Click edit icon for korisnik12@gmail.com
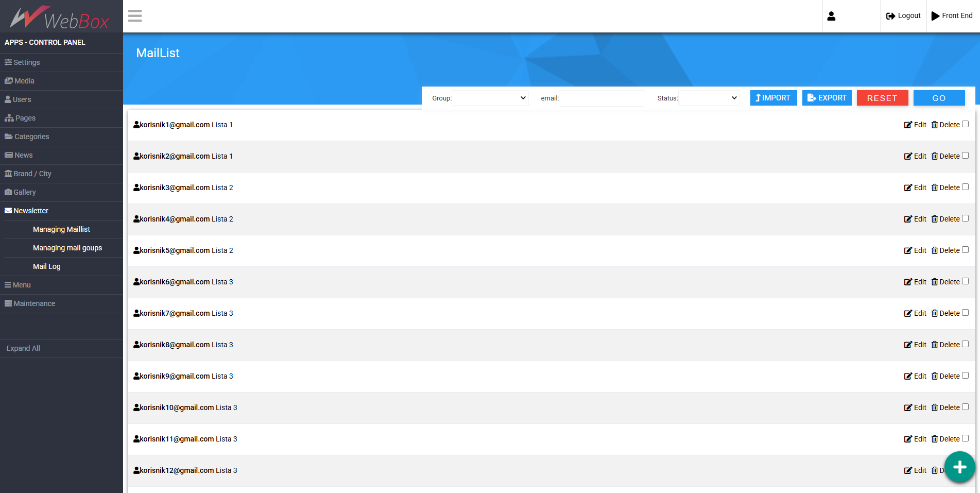Image resolution: width=980 pixels, height=493 pixels. (908, 471)
